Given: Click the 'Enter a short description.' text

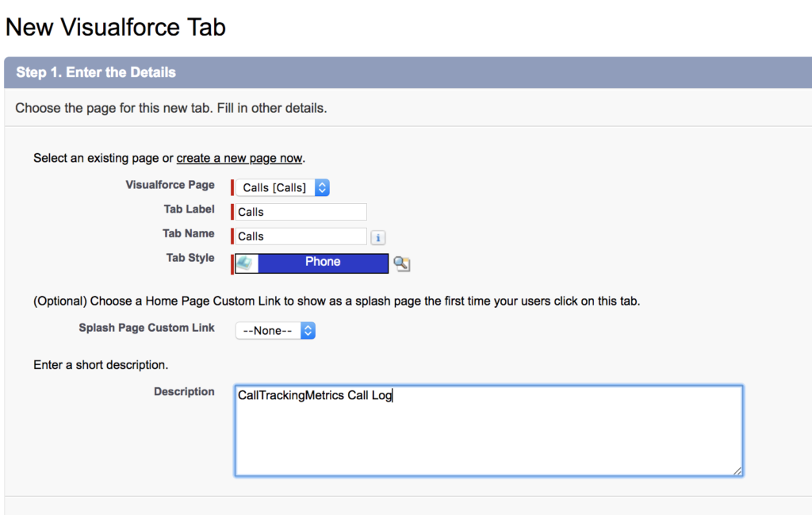Looking at the screenshot, I should (x=101, y=365).
